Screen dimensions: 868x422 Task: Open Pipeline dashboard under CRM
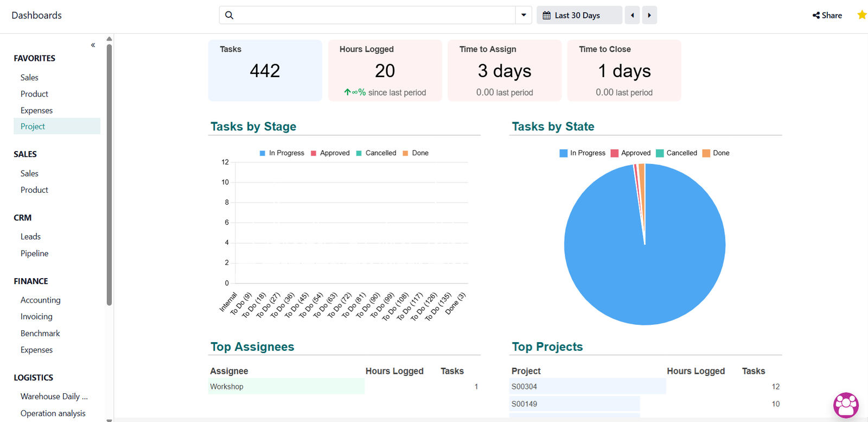tap(34, 253)
